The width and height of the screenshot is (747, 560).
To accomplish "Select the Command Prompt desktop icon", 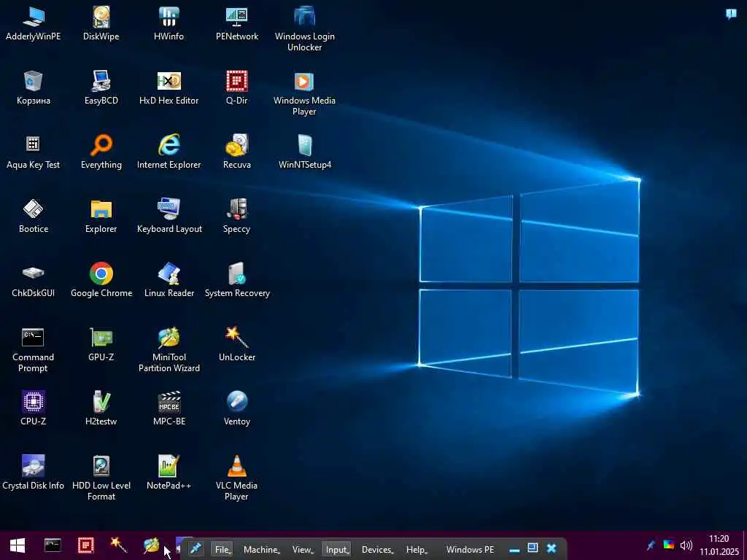I will point(33,350).
